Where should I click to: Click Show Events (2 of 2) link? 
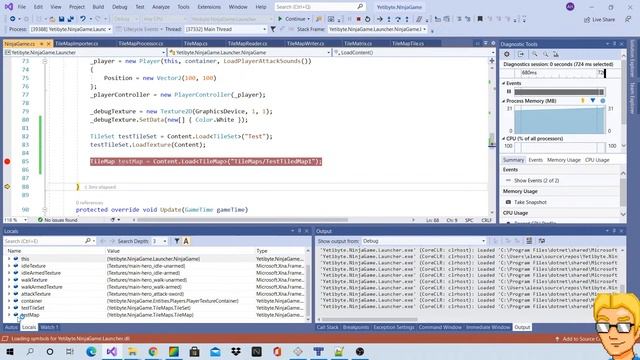[536, 180]
